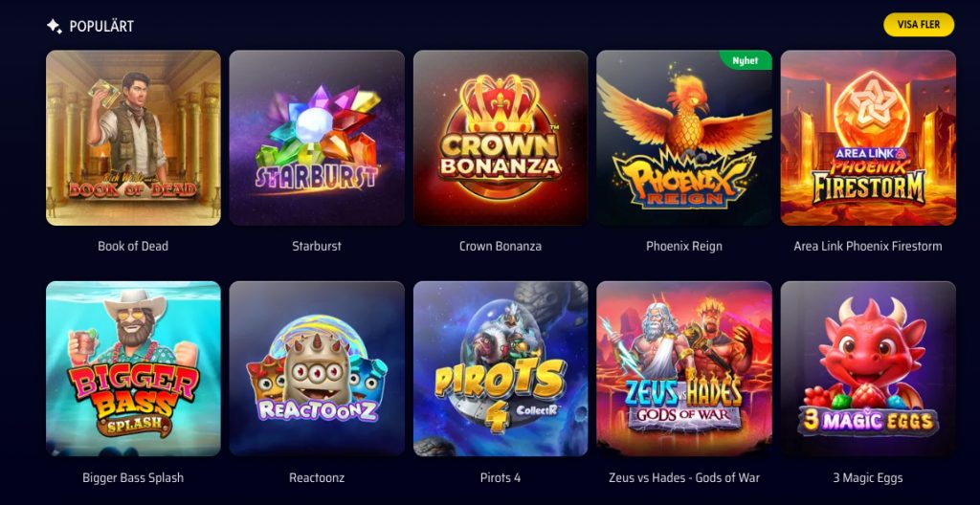Screen dimensions: 980x505
Task: Click the yellow Visa Fler button
Action: 919,24
